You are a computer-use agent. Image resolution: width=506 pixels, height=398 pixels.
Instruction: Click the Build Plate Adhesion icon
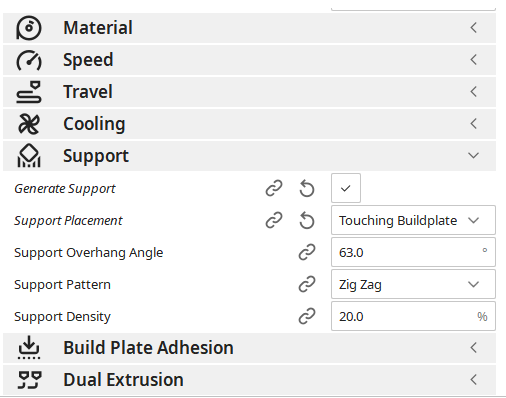pos(29,347)
